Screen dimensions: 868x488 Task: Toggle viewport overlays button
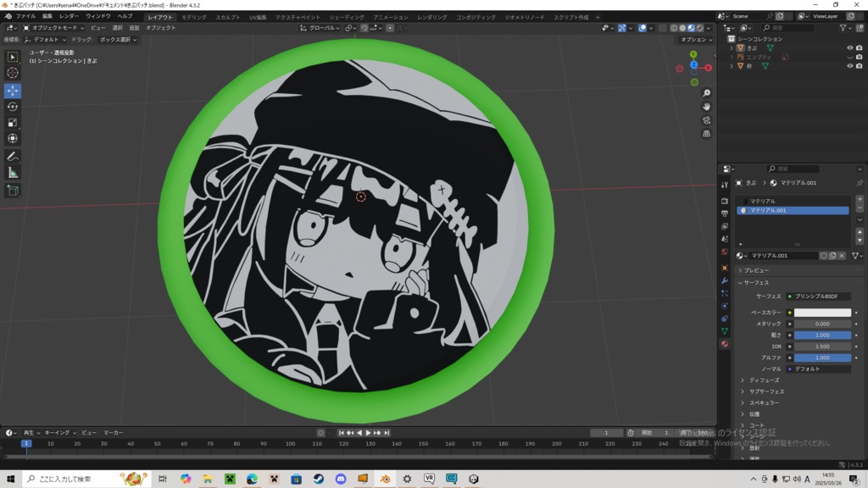point(643,28)
